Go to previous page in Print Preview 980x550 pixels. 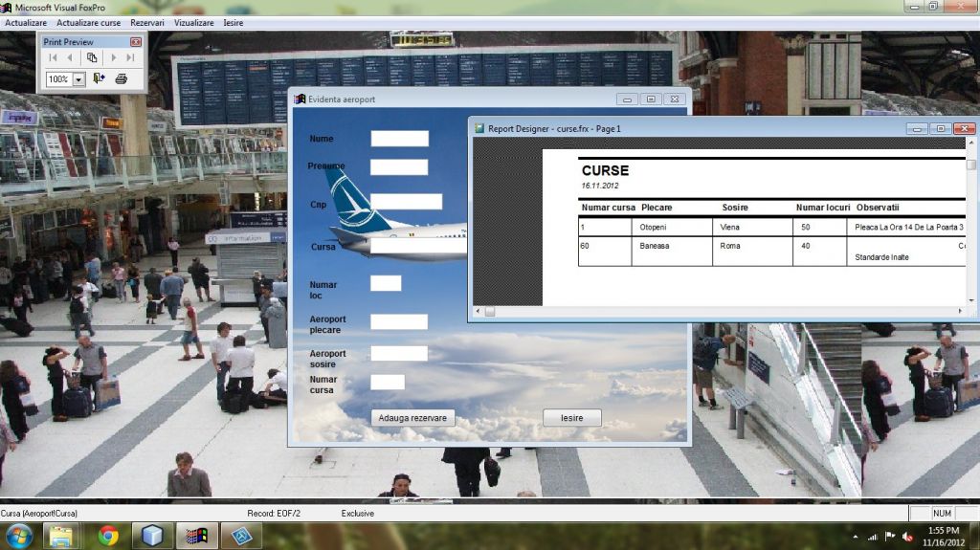[71, 57]
